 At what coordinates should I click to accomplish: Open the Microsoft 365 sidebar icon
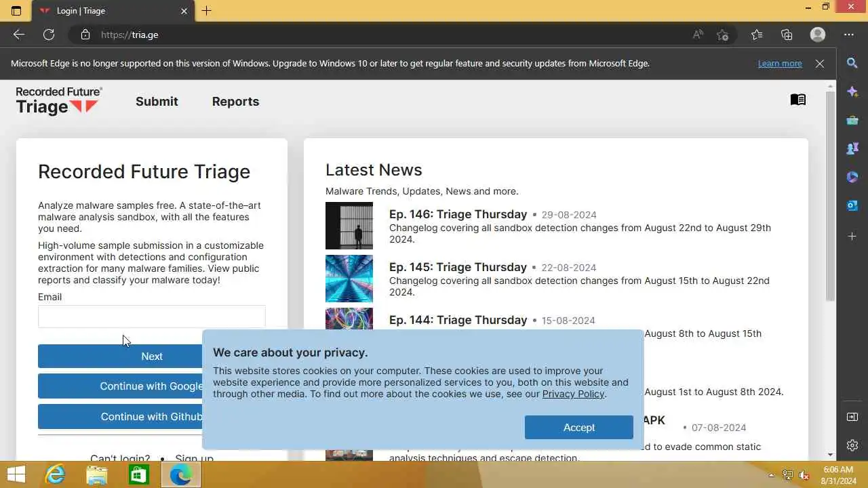pos(852,177)
